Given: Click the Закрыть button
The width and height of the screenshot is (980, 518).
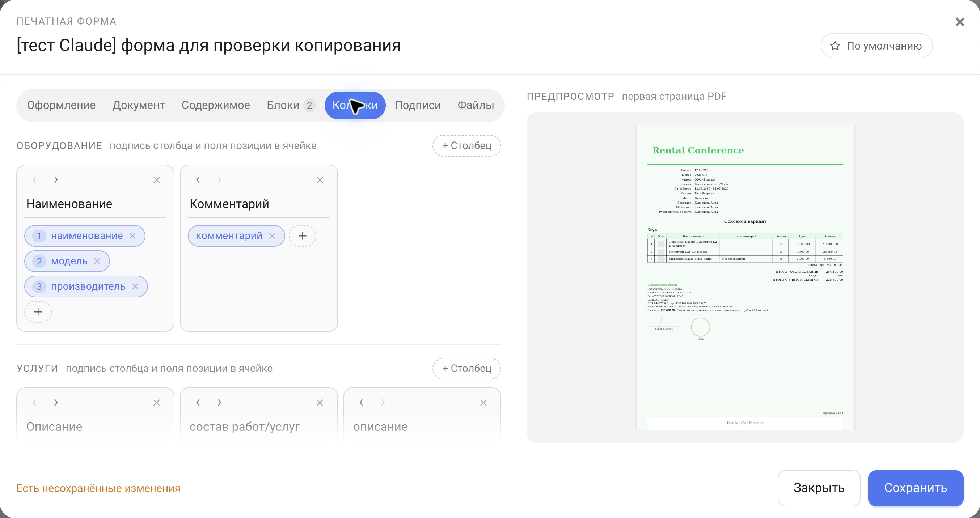Looking at the screenshot, I should point(819,488).
